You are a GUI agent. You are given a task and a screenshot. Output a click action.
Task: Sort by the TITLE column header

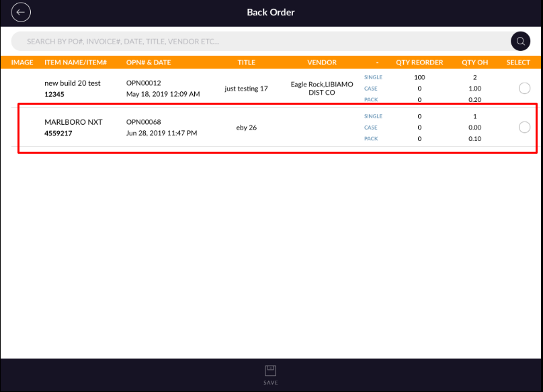point(247,62)
